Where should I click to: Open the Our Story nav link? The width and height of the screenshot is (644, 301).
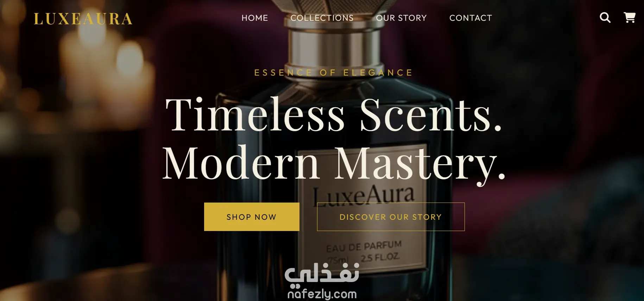[x=402, y=18]
